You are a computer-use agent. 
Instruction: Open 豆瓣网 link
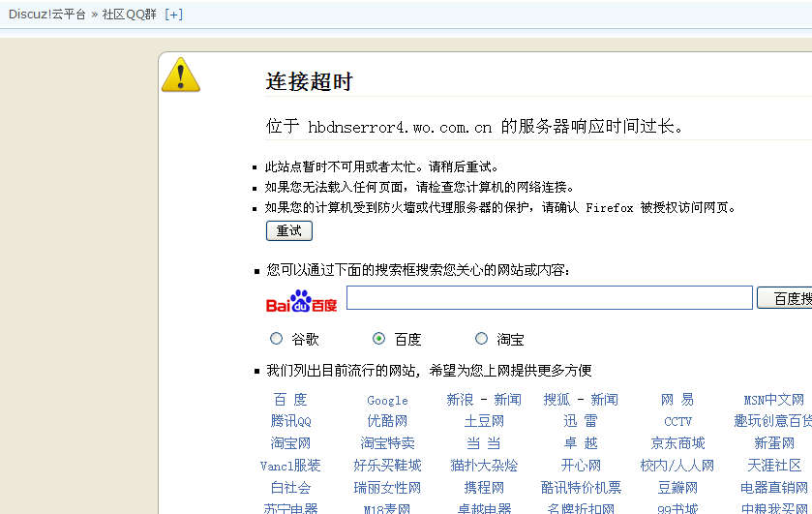(677, 488)
